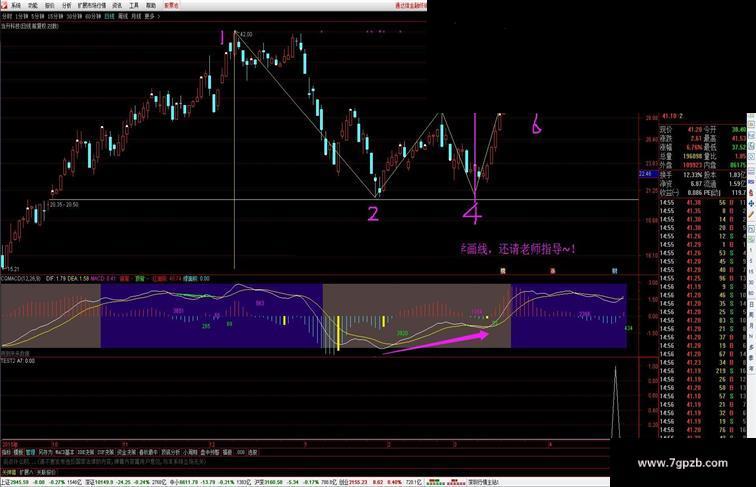The height and width of the screenshot is (487, 756).
Task: Switch to the 分时 chart period
Action: tap(7, 16)
